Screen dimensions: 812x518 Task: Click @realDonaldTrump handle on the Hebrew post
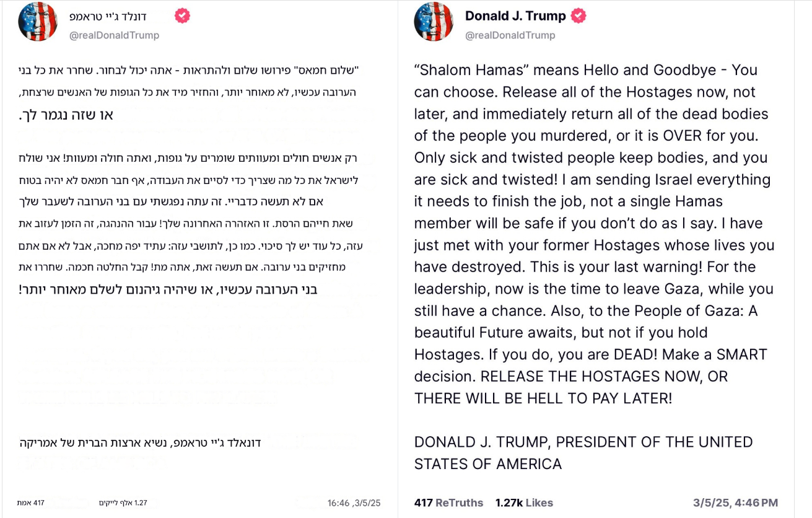click(x=115, y=35)
